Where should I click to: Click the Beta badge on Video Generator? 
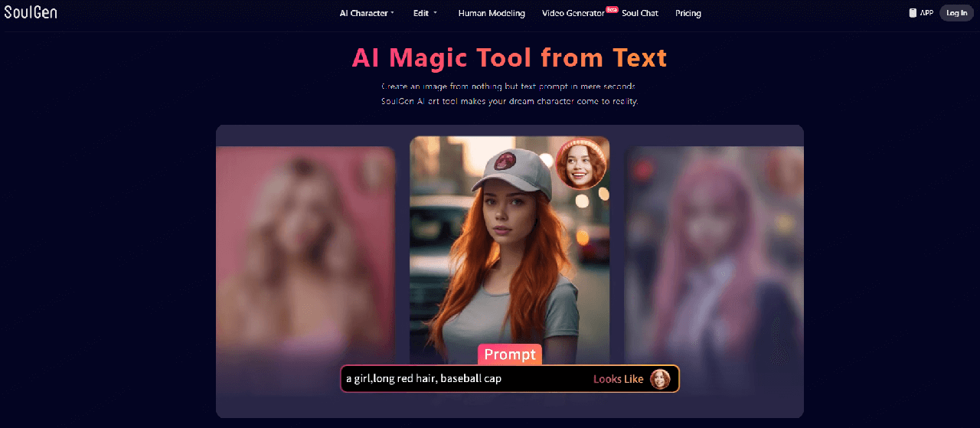click(x=612, y=9)
